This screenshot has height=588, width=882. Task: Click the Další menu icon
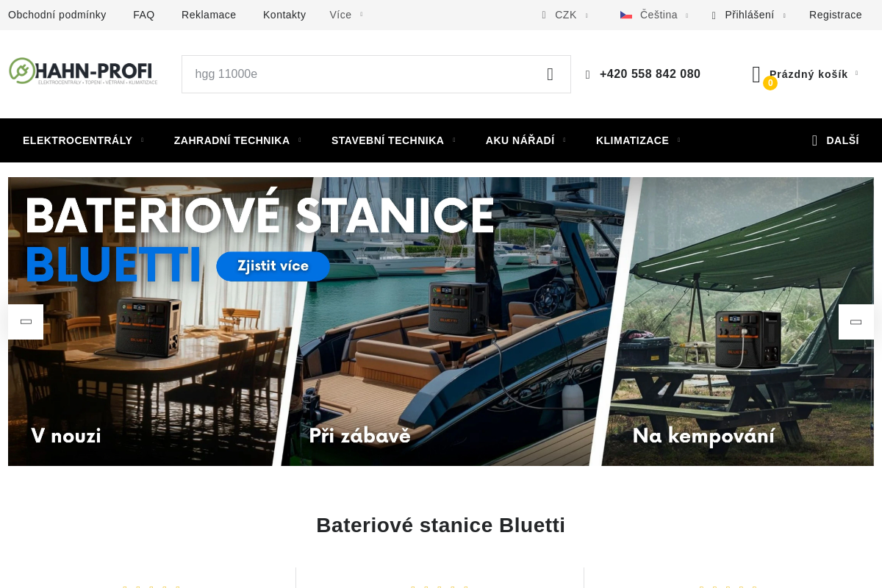point(814,140)
